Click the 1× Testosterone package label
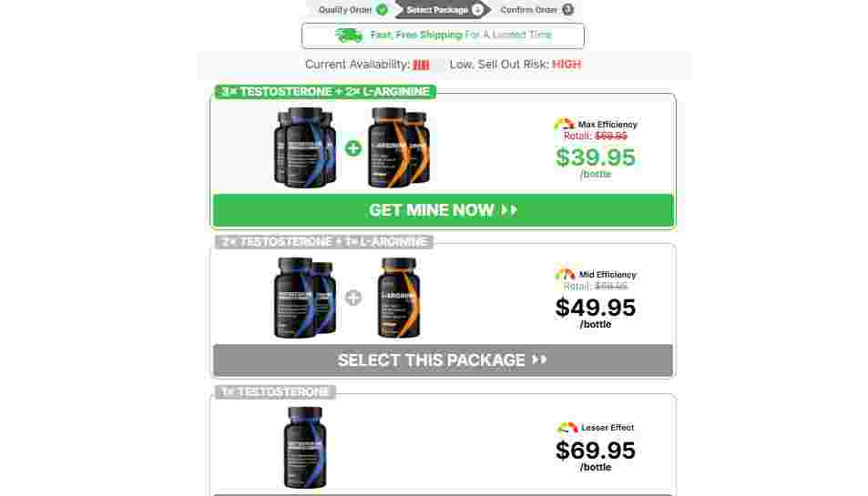This screenshot has width=868, height=496. [x=275, y=392]
